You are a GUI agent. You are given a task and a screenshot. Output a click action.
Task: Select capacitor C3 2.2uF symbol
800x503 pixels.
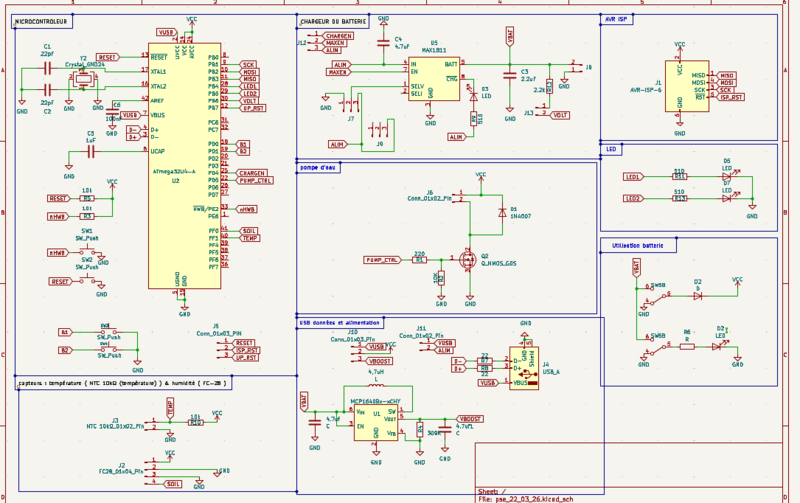[510, 75]
